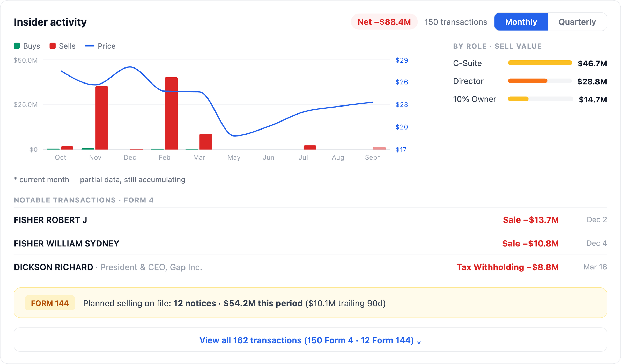This screenshot has width=621, height=364.
Task: Select the C-Suite sell value bar
Action: click(x=540, y=63)
